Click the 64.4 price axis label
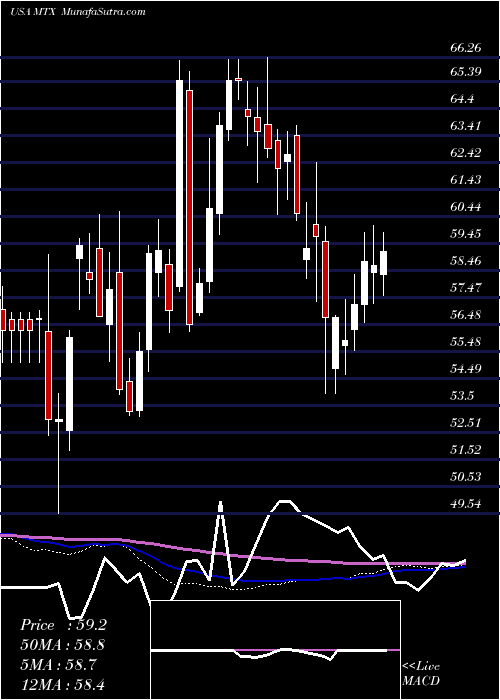This screenshot has width=500, height=700. (x=462, y=99)
